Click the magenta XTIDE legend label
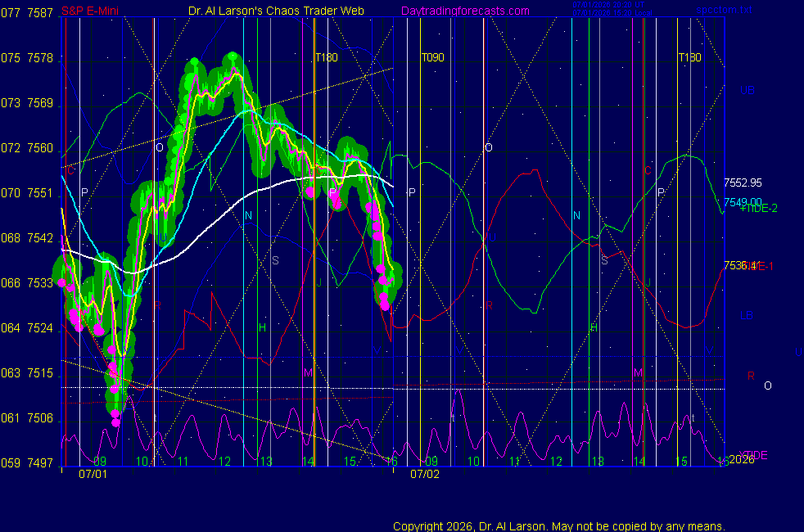The image size is (804, 532). pyautogui.click(x=752, y=455)
